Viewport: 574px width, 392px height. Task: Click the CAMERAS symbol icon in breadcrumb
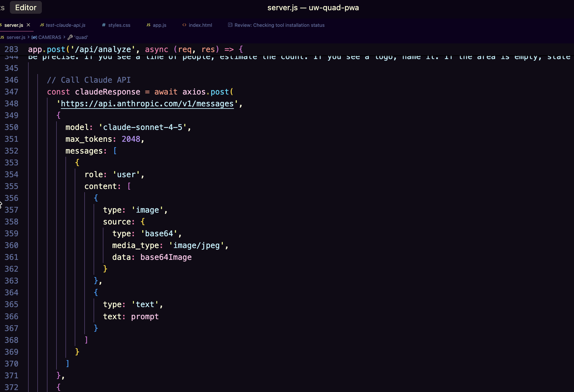point(34,37)
